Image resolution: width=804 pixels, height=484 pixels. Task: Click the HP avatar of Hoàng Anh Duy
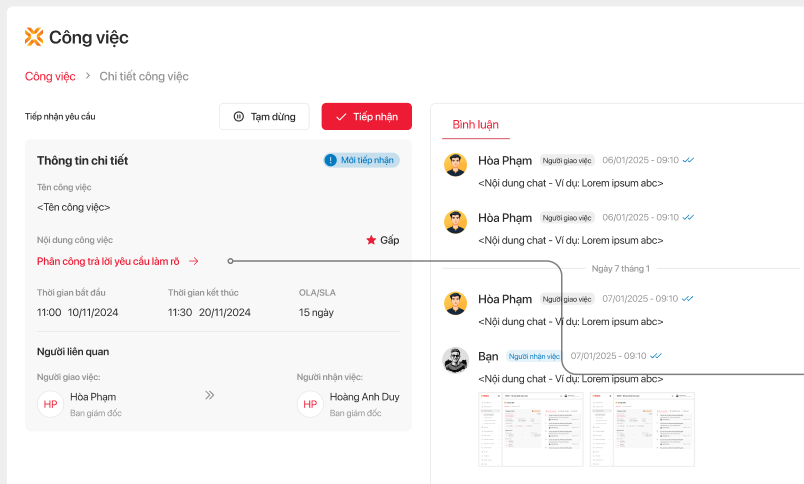coord(311,404)
